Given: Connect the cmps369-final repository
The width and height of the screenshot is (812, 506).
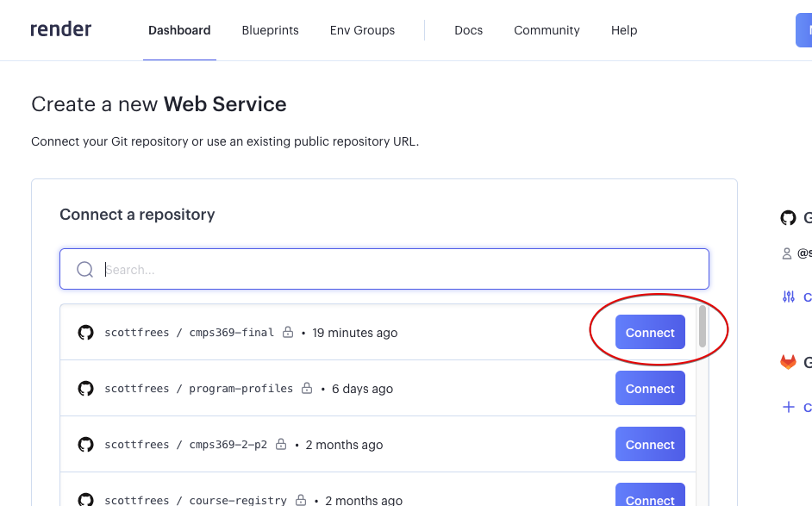Looking at the screenshot, I should (650, 333).
